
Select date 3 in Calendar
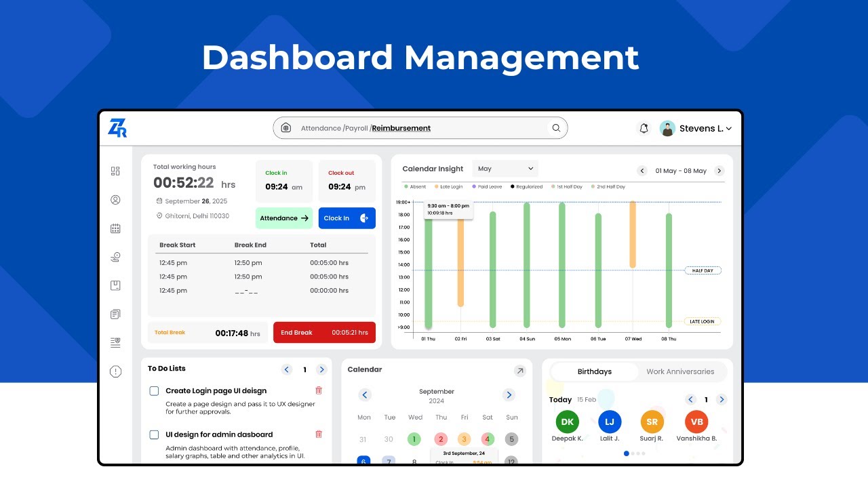[464, 439]
